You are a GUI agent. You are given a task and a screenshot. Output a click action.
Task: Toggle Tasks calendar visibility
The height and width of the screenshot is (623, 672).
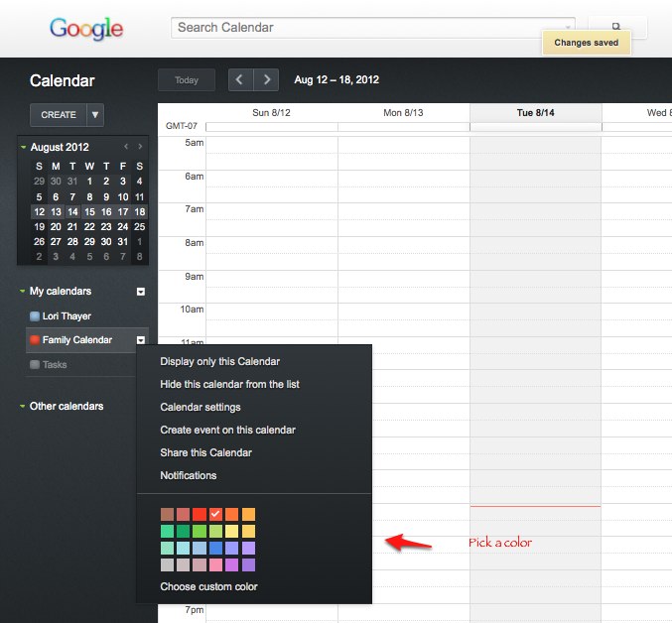[x=35, y=364]
